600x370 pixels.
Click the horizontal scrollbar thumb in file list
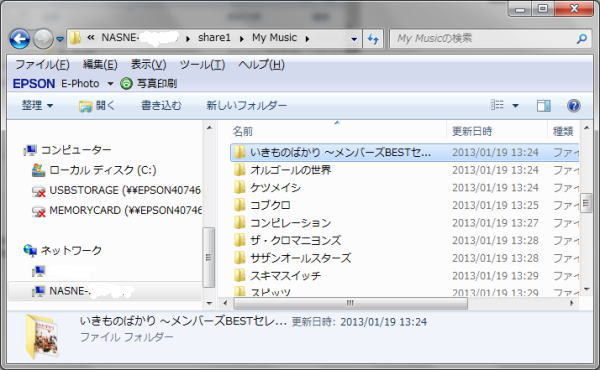[x=351, y=303]
